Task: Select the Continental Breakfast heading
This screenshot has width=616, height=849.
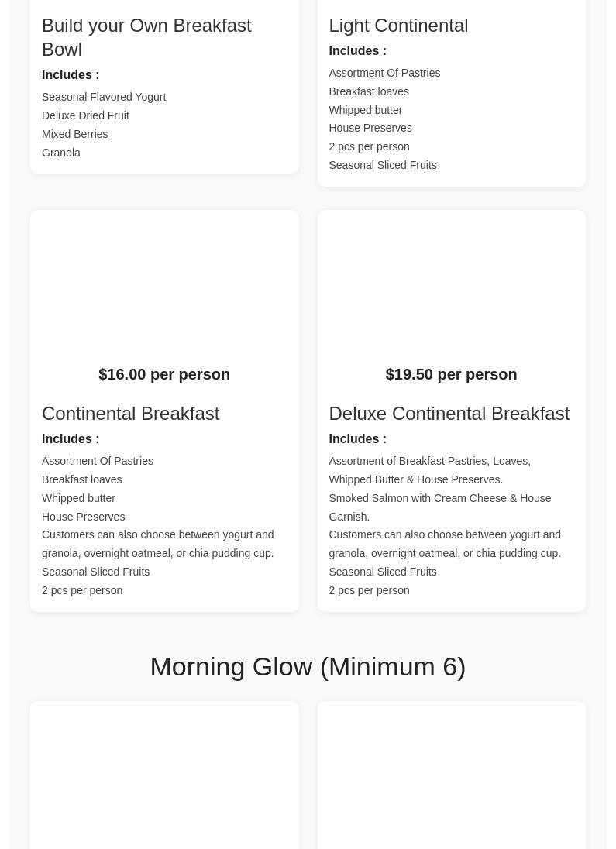Action: (130, 414)
